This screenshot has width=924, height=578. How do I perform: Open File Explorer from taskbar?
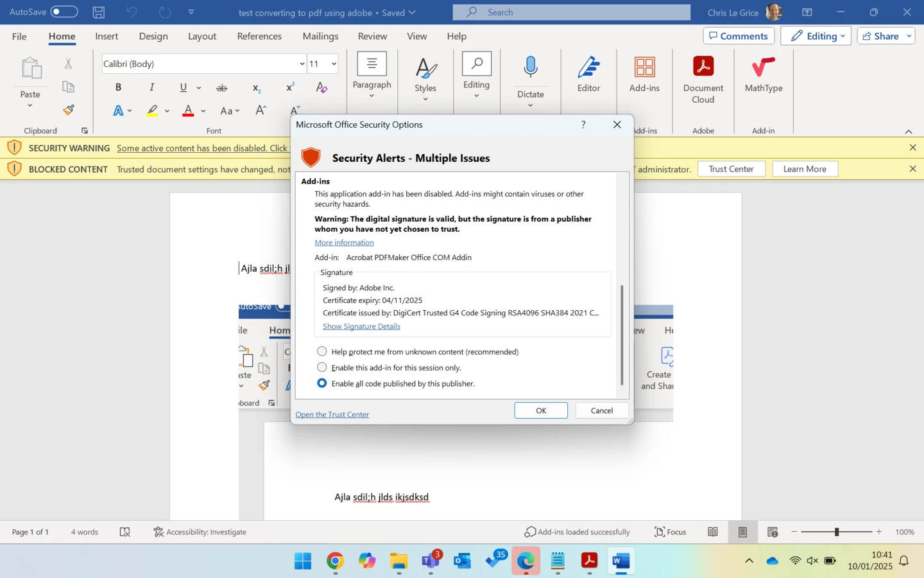click(x=398, y=561)
